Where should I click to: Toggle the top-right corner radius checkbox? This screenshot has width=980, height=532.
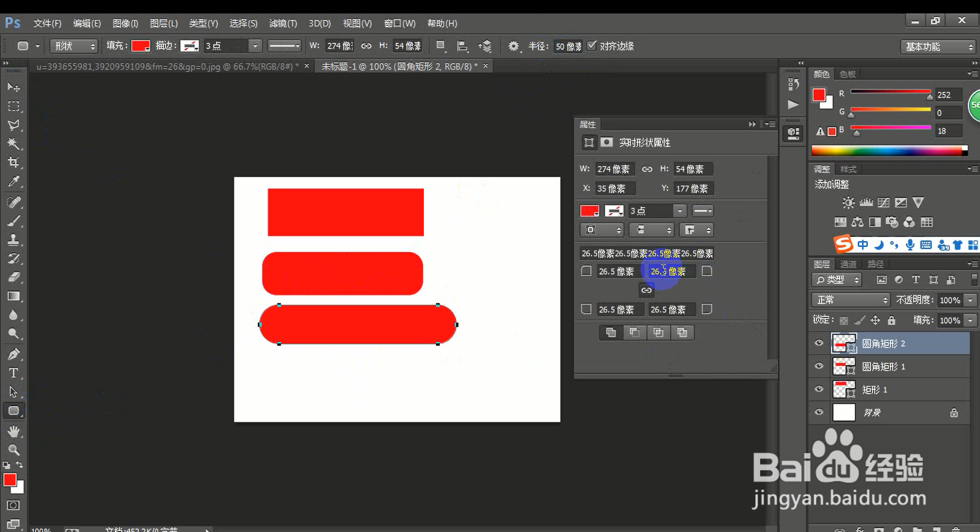coord(707,271)
